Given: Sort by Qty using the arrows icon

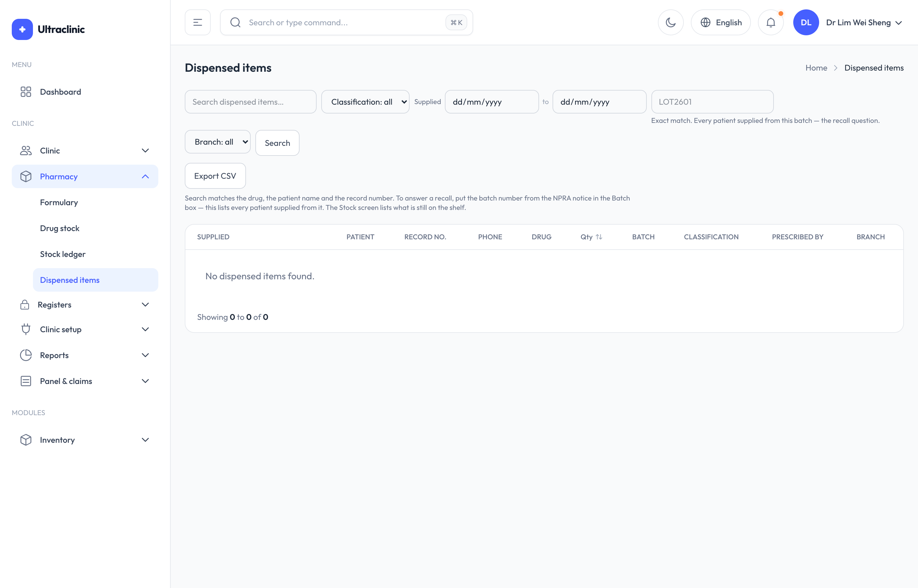Looking at the screenshot, I should 599,237.
